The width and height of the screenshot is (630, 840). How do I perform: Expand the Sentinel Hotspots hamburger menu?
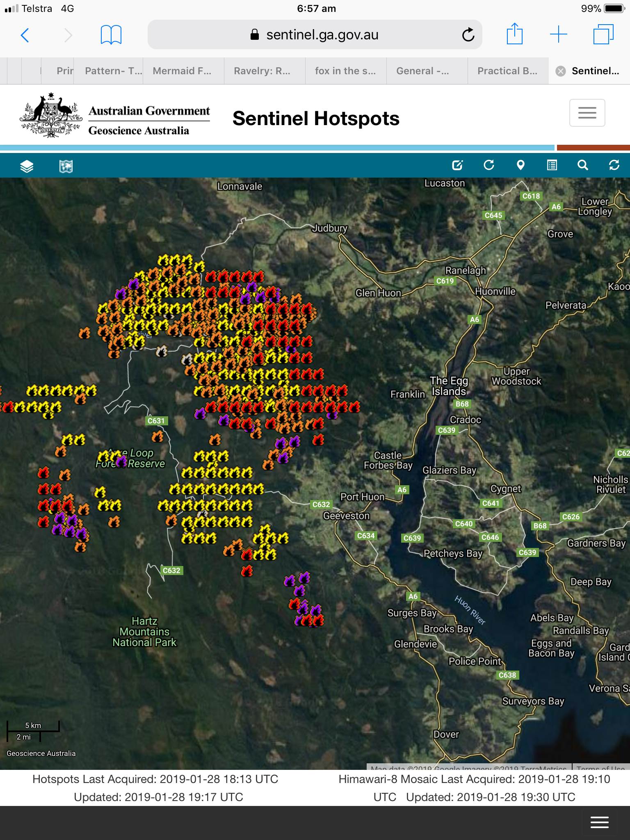[587, 113]
